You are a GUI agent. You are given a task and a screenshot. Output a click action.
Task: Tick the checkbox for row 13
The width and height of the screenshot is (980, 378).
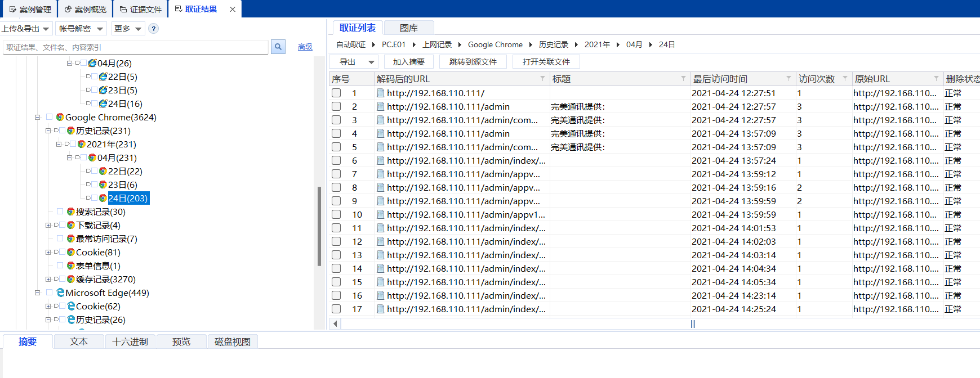(x=336, y=255)
